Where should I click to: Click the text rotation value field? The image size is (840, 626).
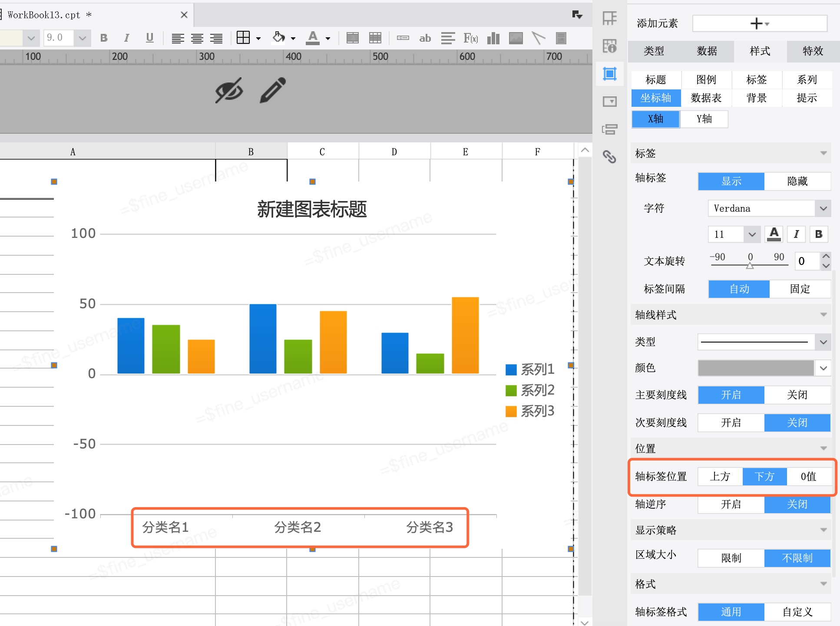[807, 261]
